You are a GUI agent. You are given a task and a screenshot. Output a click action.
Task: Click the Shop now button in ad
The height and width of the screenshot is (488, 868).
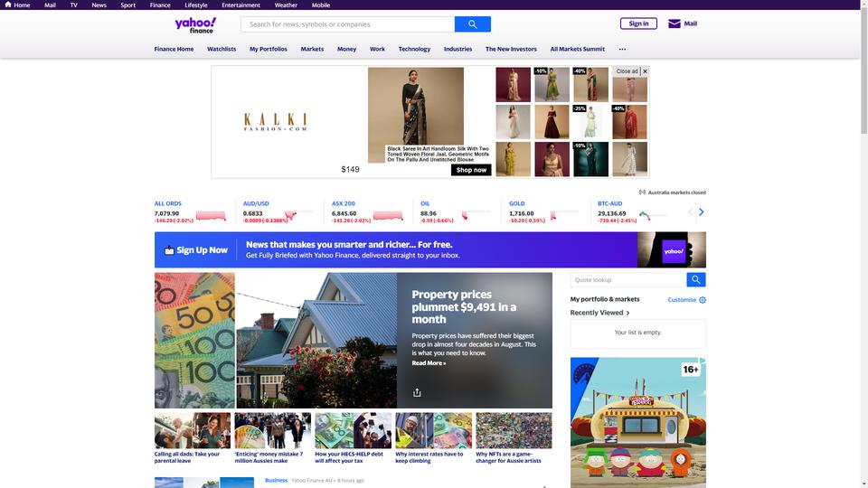click(471, 170)
